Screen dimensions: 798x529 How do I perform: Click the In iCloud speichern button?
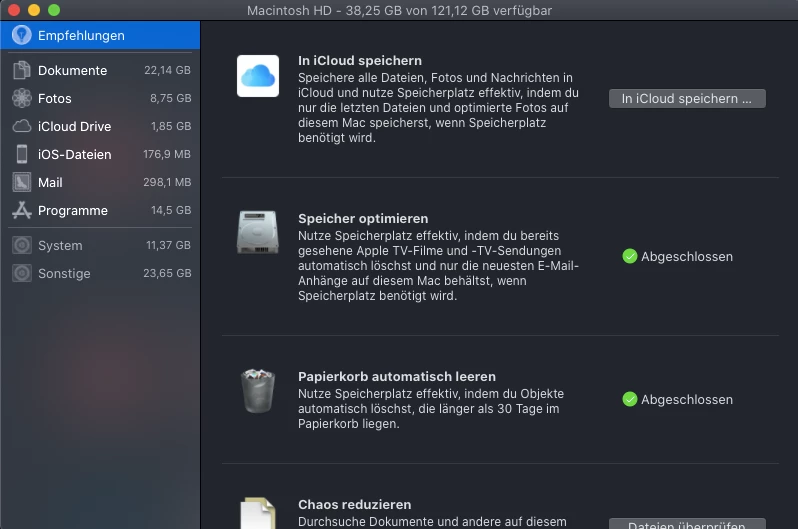(687, 99)
